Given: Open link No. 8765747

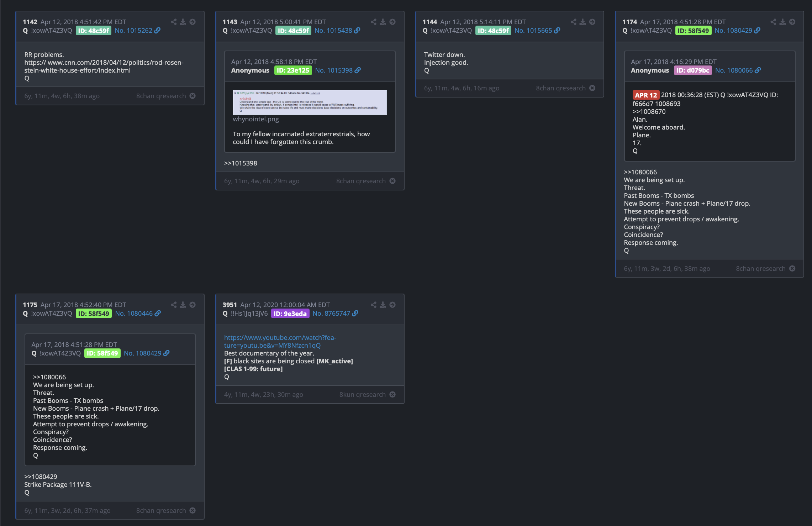Looking at the screenshot, I should click(335, 314).
